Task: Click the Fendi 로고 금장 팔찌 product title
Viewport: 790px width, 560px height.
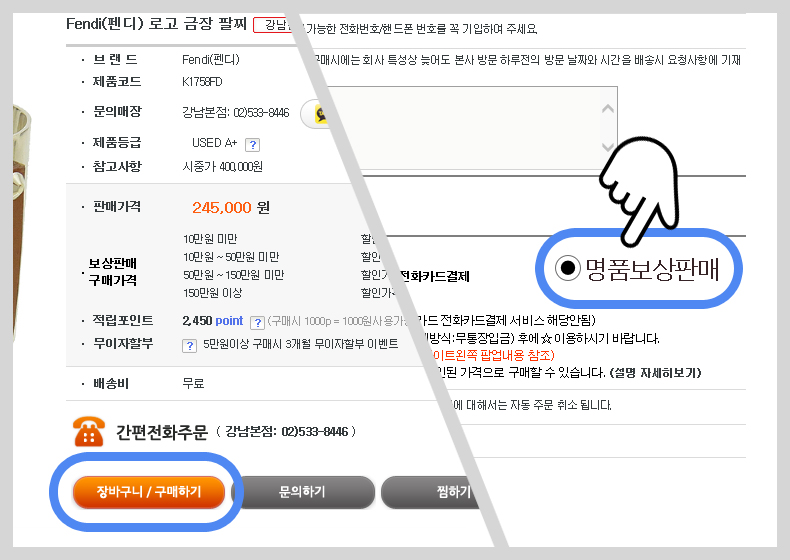Action: pyautogui.click(x=157, y=24)
